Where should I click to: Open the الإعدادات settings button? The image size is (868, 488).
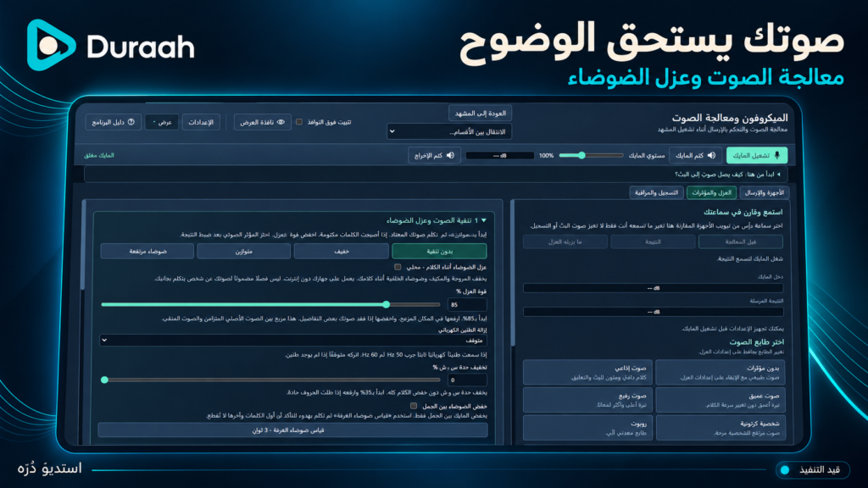(x=201, y=122)
